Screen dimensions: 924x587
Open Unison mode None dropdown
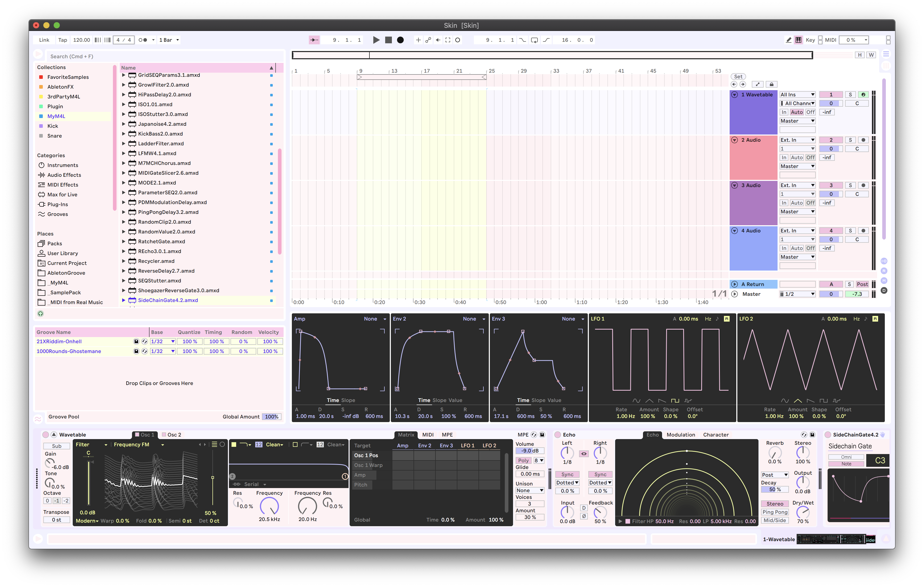point(530,490)
